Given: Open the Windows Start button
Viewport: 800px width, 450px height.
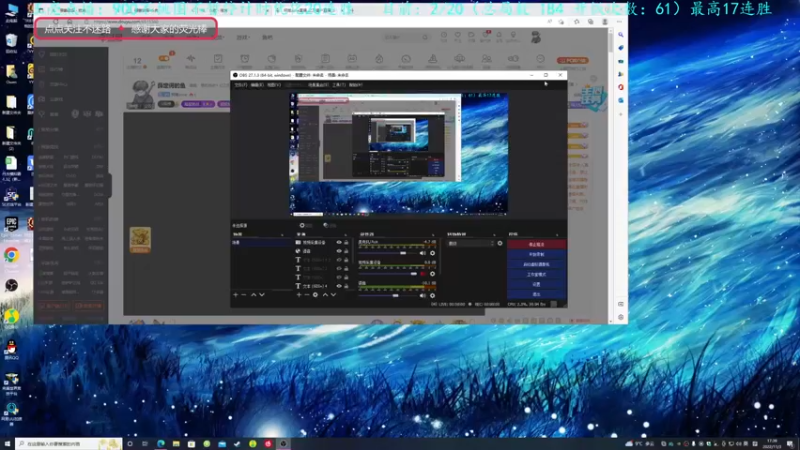Looking at the screenshot, I should [x=7, y=444].
